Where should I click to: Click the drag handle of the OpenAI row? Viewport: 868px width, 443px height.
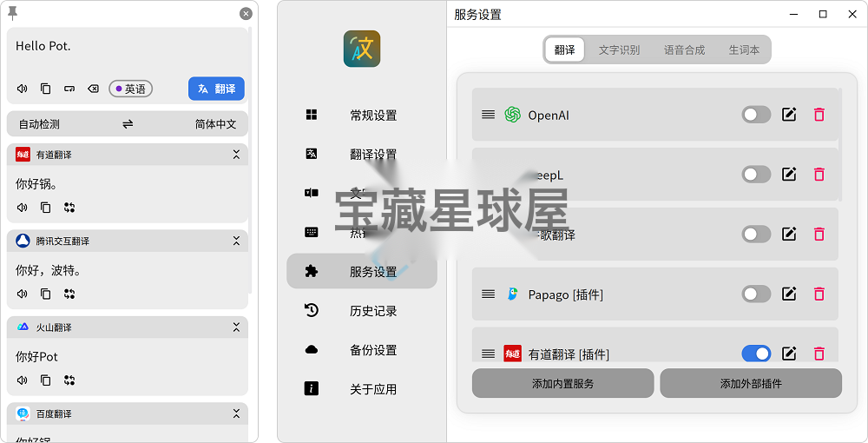tap(488, 115)
